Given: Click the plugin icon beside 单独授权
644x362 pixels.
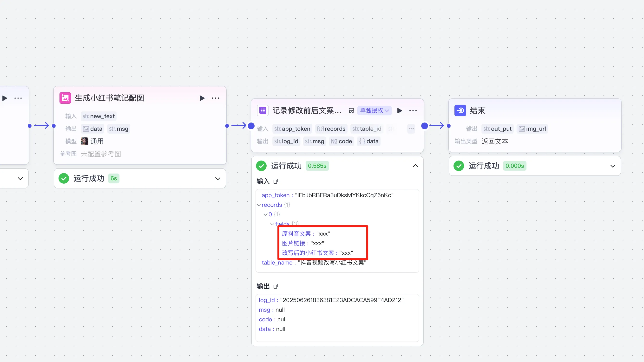Looking at the screenshot, I should [x=351, y=110].
